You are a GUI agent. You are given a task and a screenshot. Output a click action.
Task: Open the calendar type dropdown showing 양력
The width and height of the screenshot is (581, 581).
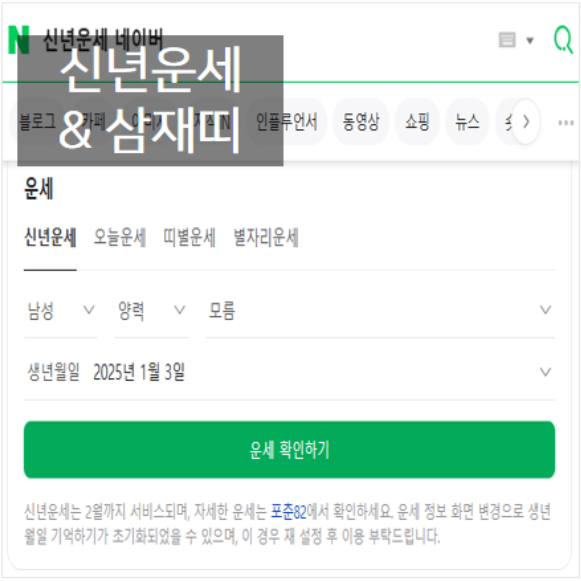[x=152, y=310]
